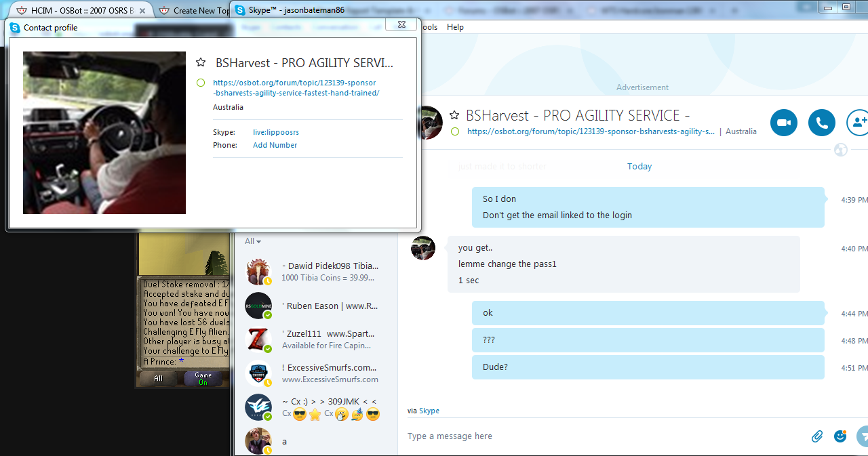Click the avatar beside the 'you get..' message
This screenshot has width=868, height=456.
point(423,248)
